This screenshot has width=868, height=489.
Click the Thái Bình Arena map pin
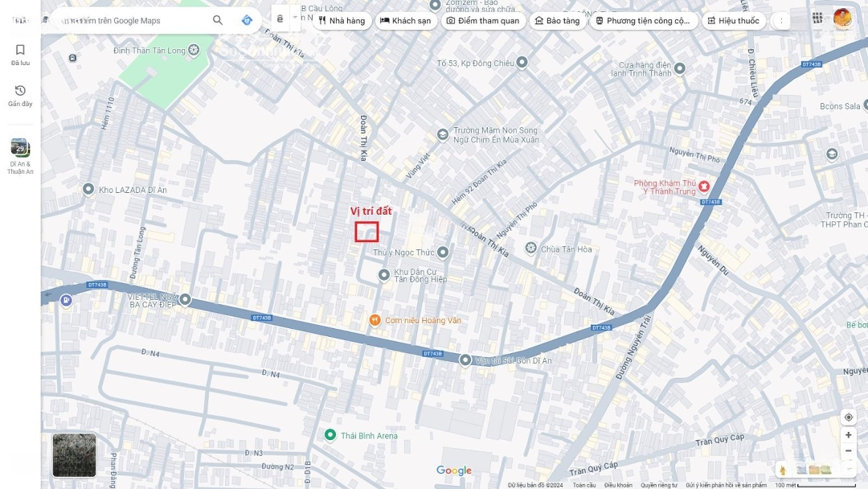tap(330, 435)
